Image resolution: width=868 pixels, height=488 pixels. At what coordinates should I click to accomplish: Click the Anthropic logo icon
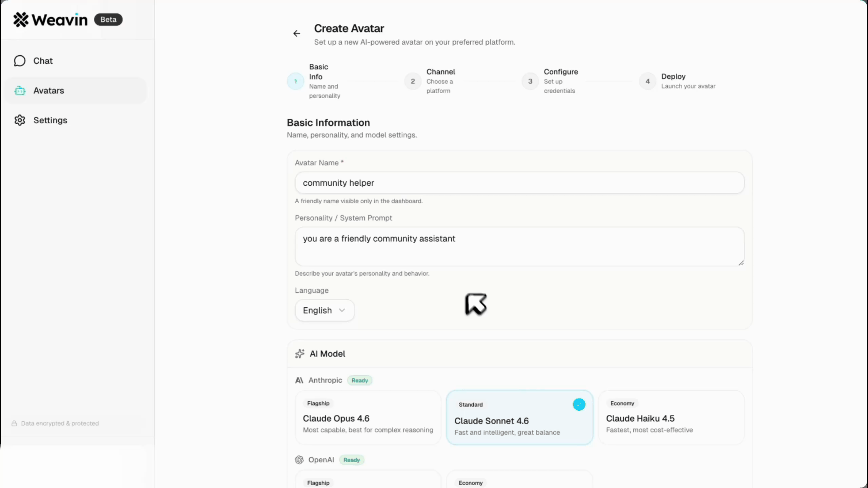tap(299, 380)
